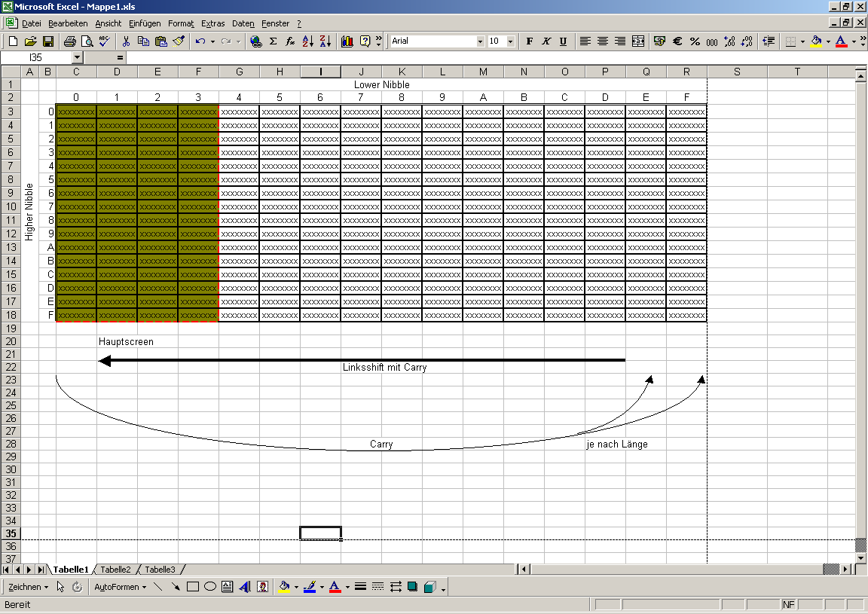Decrease indent in the formatting toolbar
This screenshot has width=868, height=614.
click(769, 41)
